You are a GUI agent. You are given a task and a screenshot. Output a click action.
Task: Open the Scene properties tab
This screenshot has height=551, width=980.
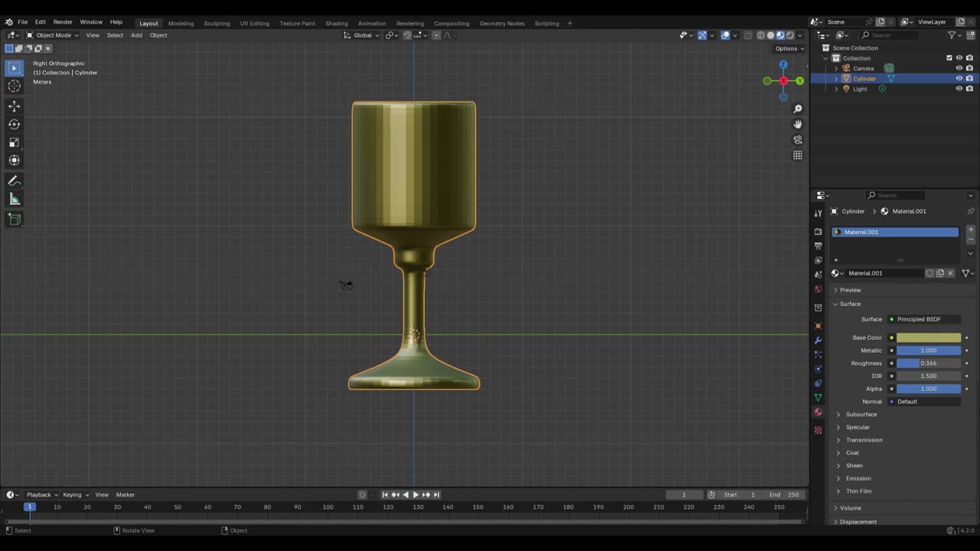tap(818, 275)
